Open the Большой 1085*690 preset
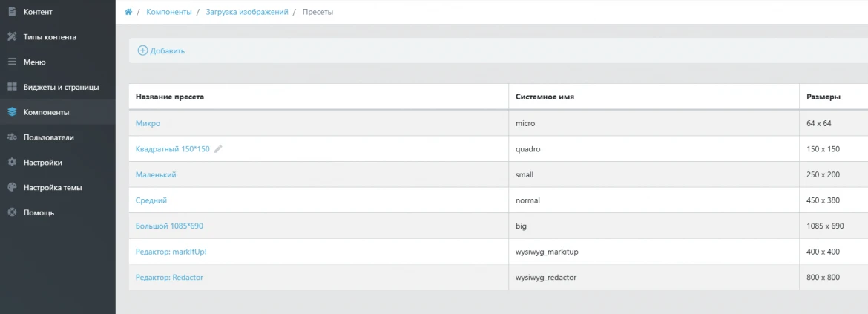 169,226
